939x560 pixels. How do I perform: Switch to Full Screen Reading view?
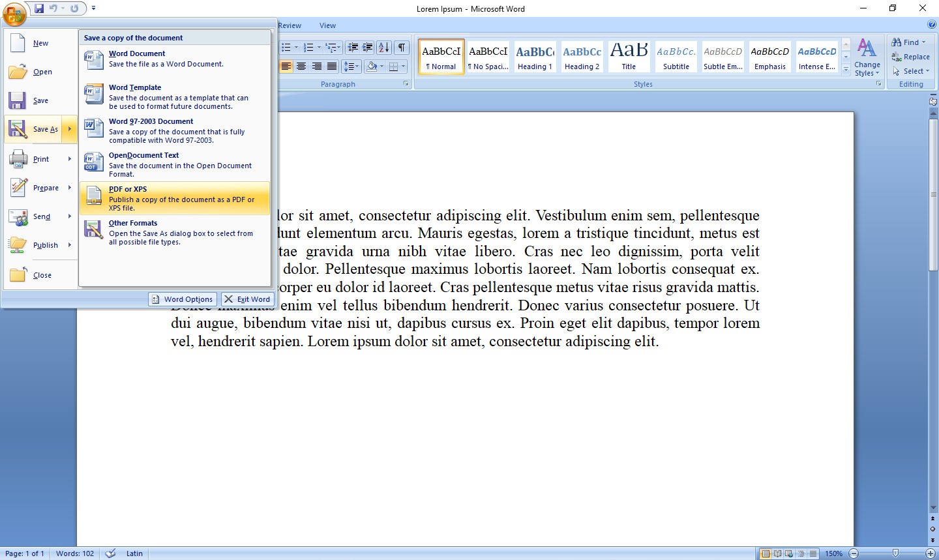pyautogui.click(x=778, y=553)
